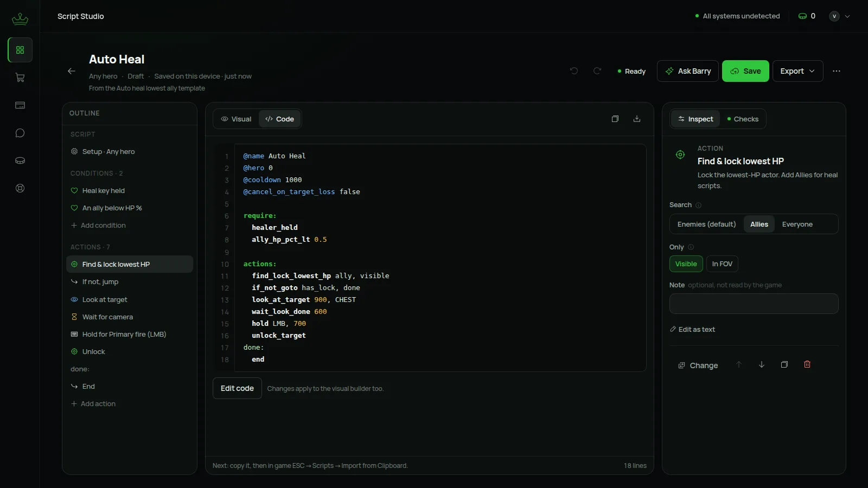This screenshot has height=488, width=868.
Task: Click the redo icon
Action: click(x=597, y=71)
